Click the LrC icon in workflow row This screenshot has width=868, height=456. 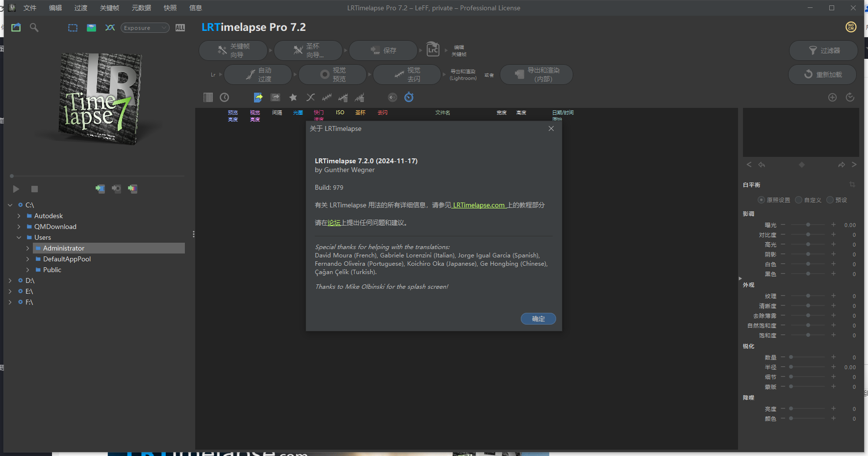(x=433, y=50)
